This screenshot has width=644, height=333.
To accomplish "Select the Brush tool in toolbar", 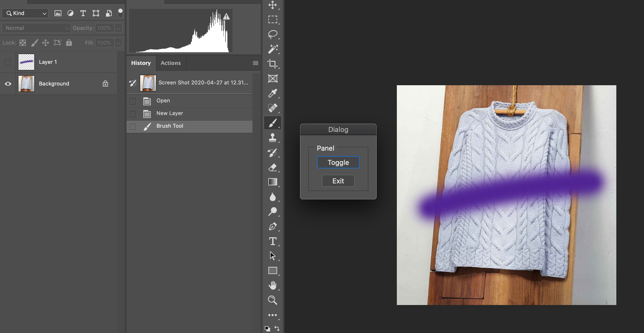I will click(272, 123).
